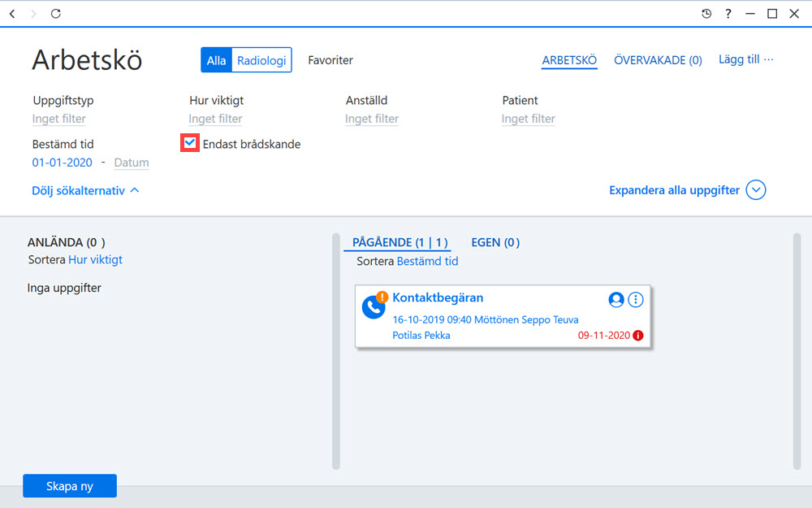Switch to the EGEN (0) tab

[495, 242]
